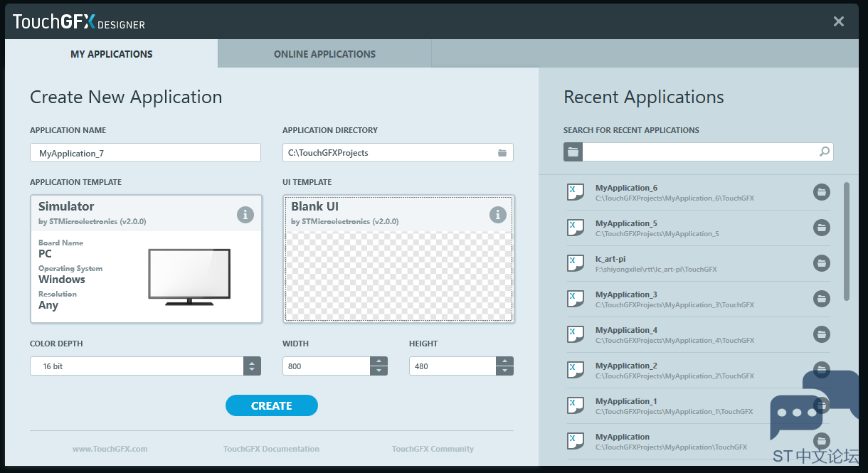
Task: Click file icon of MyApplication_3
Action: (576, 299)
